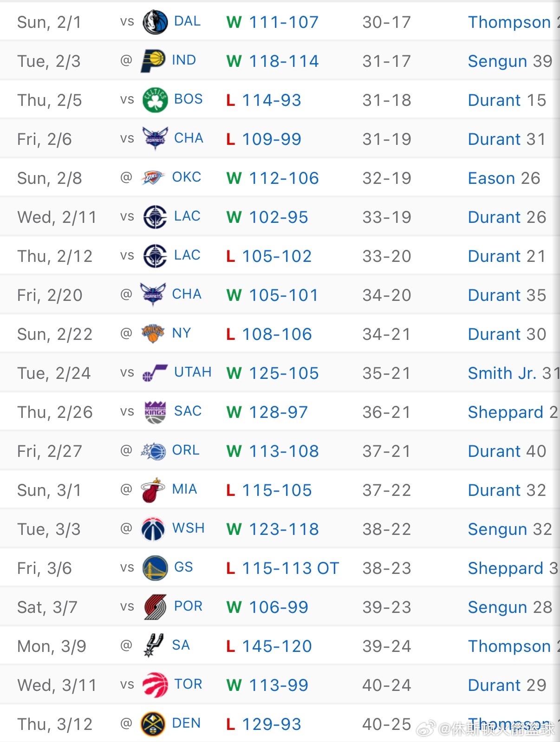Click the Dallas Mavericks team logo

pyautogui.click(x=155, y=22)
